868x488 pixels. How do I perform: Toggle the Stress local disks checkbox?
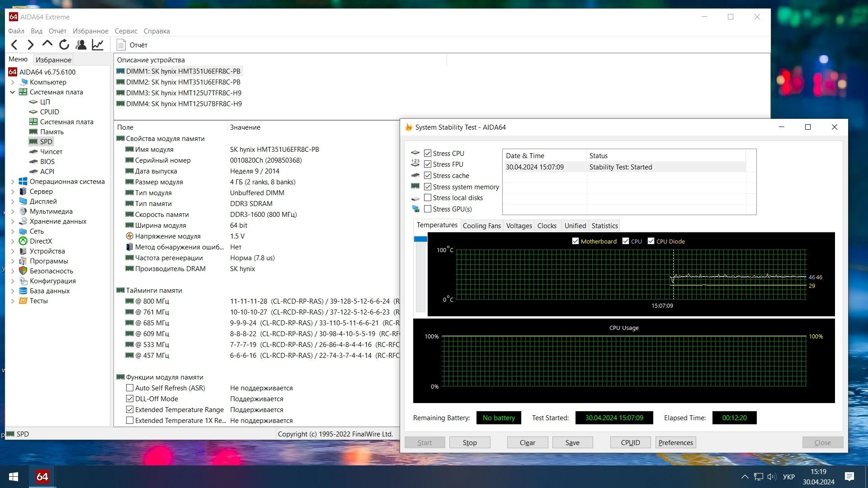[x=427, y=197]
